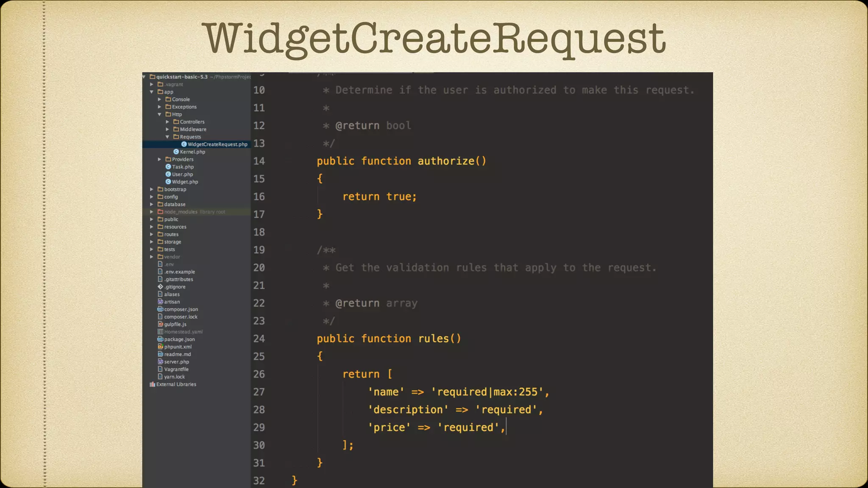Viewport: 868px width, 488px height.
Task: Click line number 29 in gutter
Action: coord(259,427)
